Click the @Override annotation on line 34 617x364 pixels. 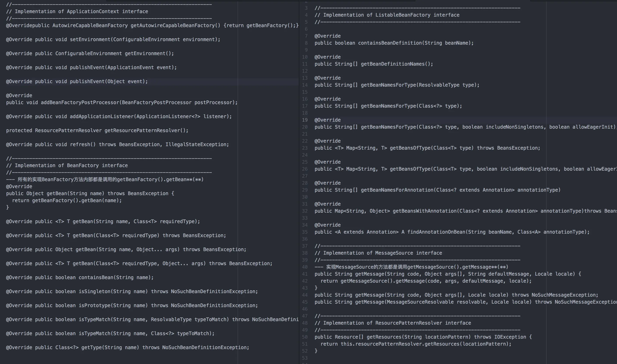tap(328, 225)
